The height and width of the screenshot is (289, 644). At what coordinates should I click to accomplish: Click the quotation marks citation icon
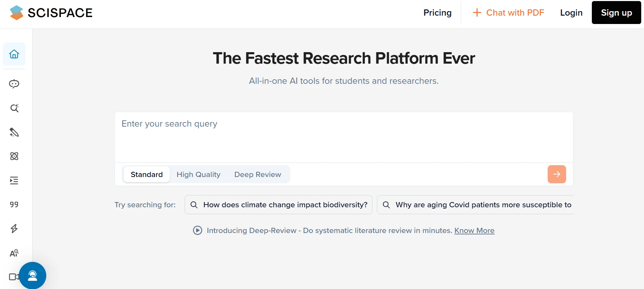[14, 204]
